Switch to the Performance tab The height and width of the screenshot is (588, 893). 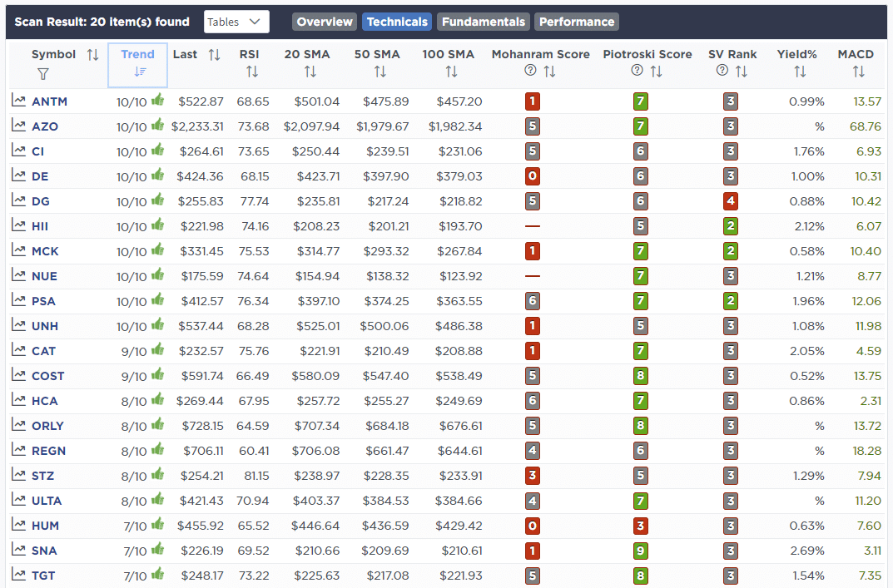coord(577,22)
